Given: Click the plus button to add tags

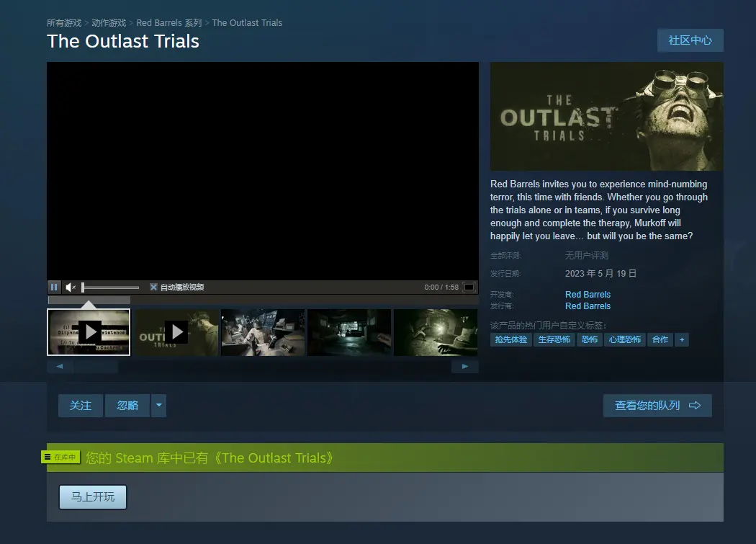Looking at the screenshot, I should pyautogui.click(x=682, y=340).
